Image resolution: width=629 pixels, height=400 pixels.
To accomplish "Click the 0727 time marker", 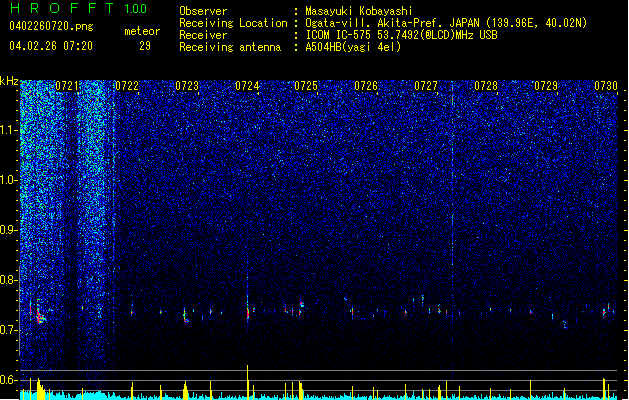I will tap(426, 86).
